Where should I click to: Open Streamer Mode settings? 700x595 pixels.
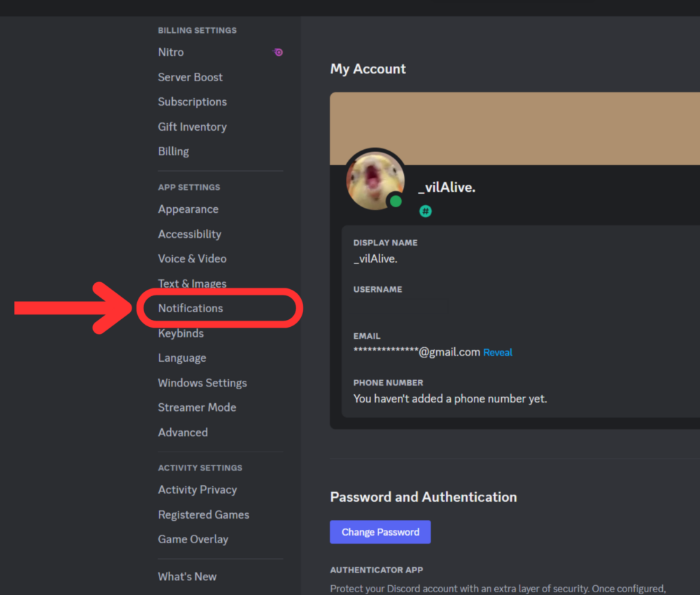197,407
